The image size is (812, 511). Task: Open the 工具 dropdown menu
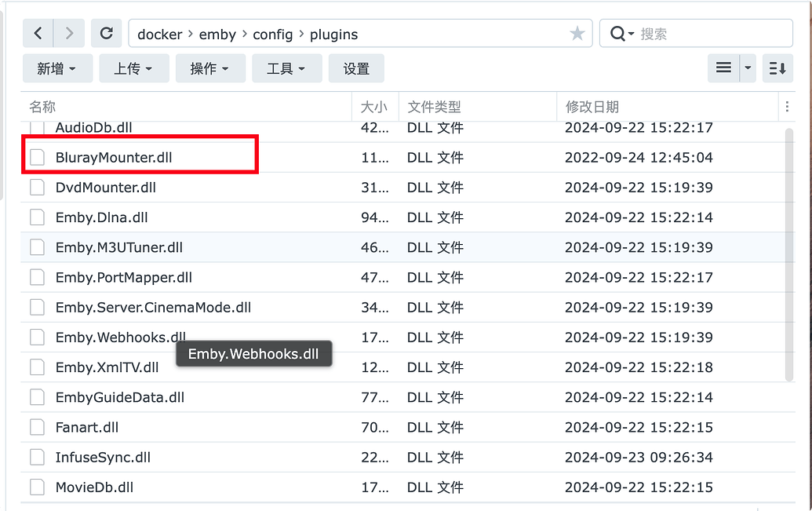(x=287, y=68)
